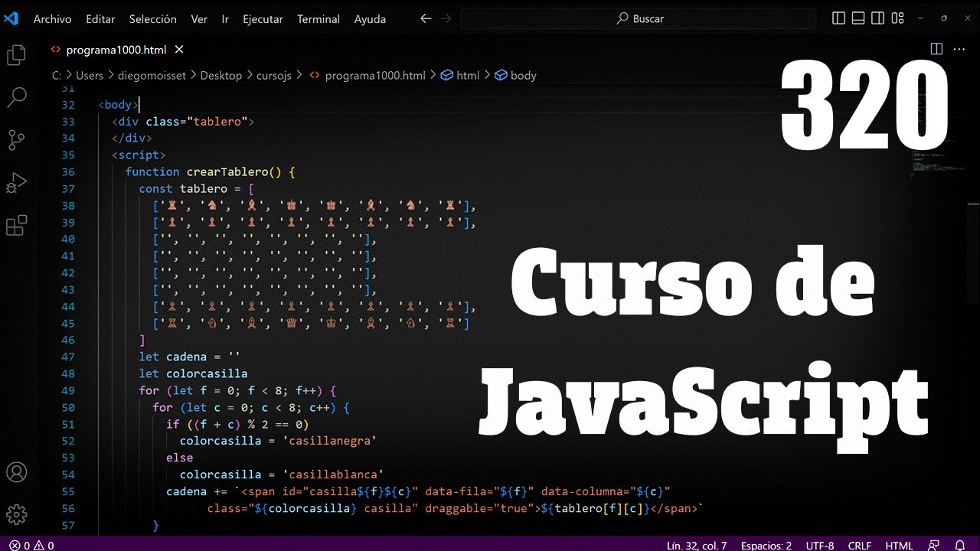Split the editor to the right

click(936, 49)
